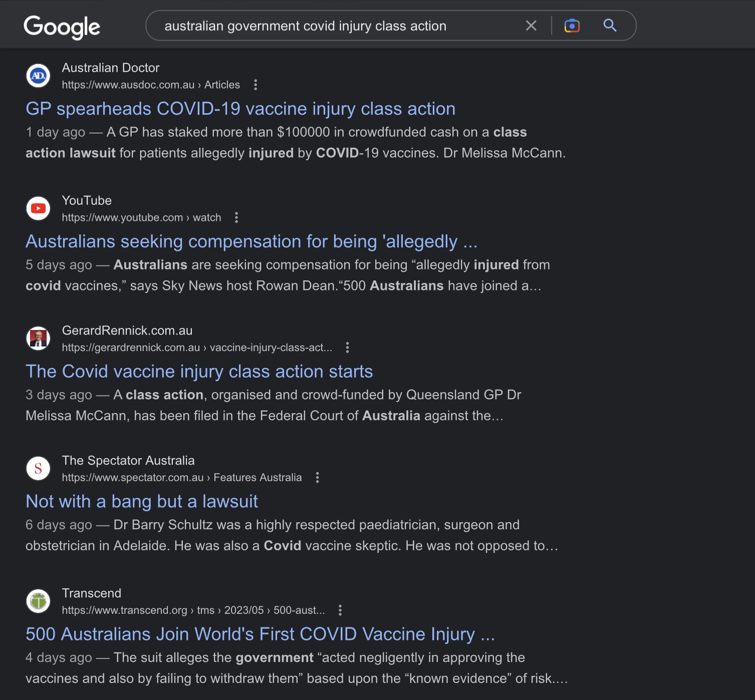Screen dimensions: 755x700
Task: Click the Transcend favicon icon
Action: tap(38, 601)
